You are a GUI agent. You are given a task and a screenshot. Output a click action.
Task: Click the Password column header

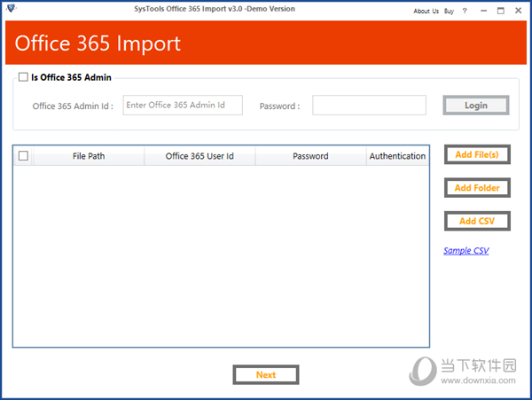point(310,156)
